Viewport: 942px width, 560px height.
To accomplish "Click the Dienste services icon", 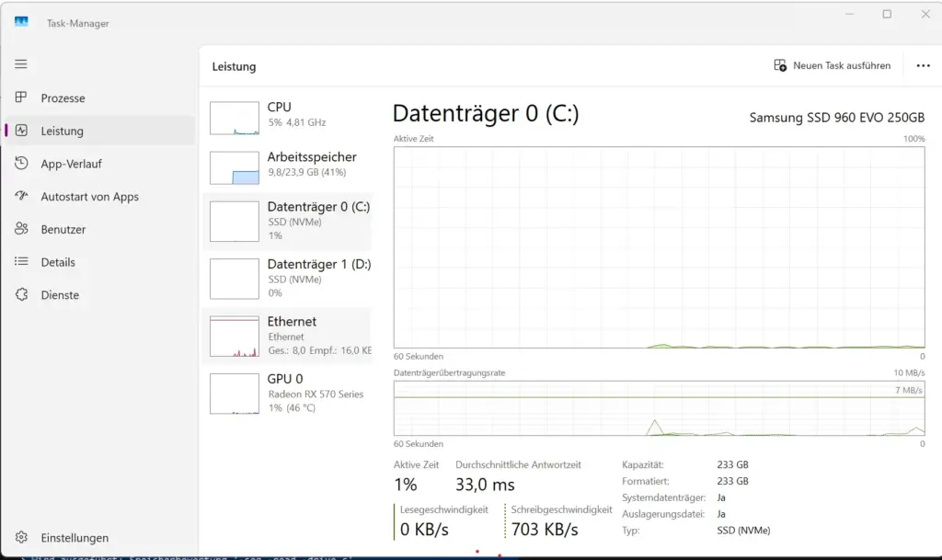I will pos(21,294).
